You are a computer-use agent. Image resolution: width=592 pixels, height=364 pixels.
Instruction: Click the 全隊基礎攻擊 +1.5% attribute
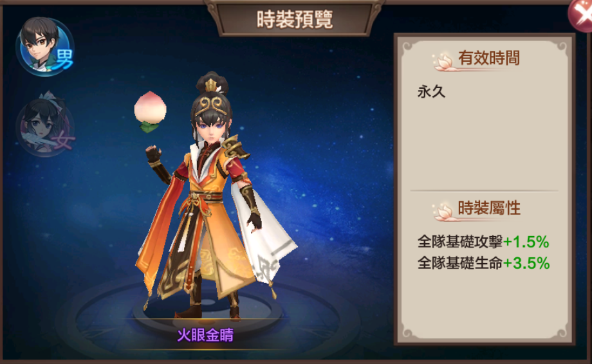pyautogui.click(x=483, y=242)
